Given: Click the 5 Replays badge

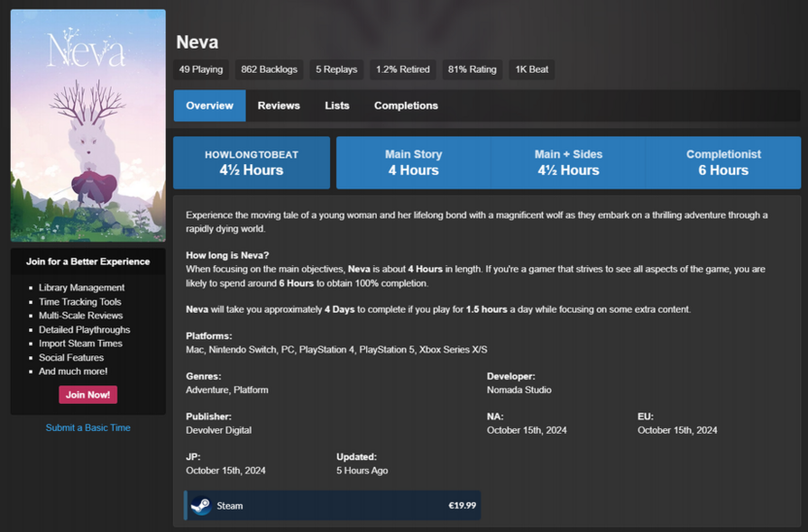Looking at the screenshot, I should pos(336,70).
